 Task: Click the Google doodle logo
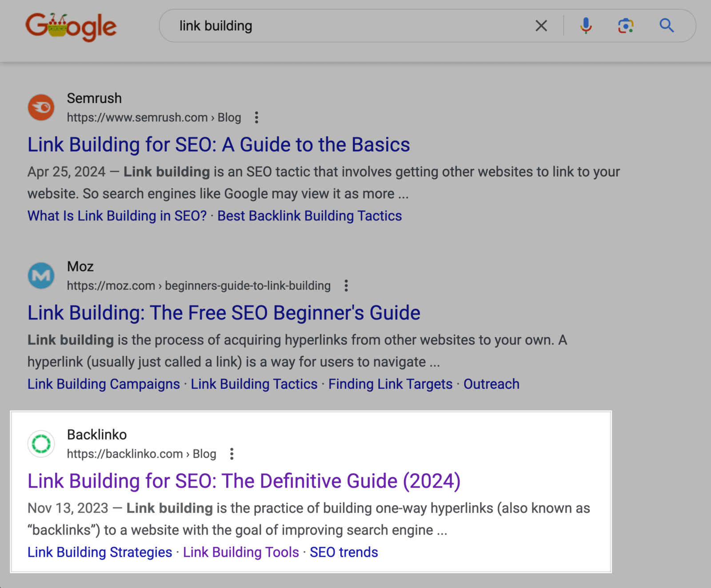click(x=71, y=27)
